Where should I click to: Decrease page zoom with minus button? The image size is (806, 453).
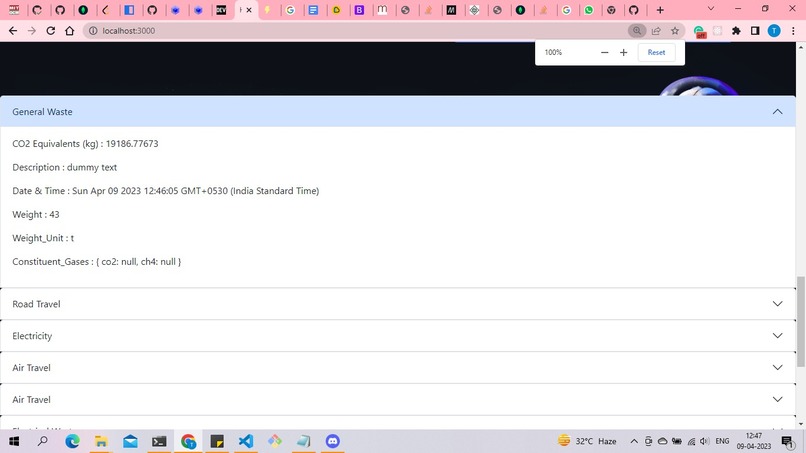(604, 52)
